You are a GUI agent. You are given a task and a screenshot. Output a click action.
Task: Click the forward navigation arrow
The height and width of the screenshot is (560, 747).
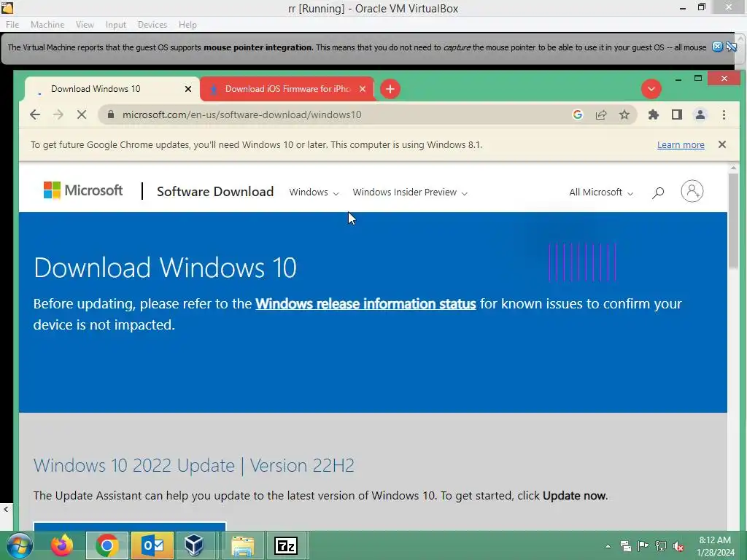[x=58, y=114]
